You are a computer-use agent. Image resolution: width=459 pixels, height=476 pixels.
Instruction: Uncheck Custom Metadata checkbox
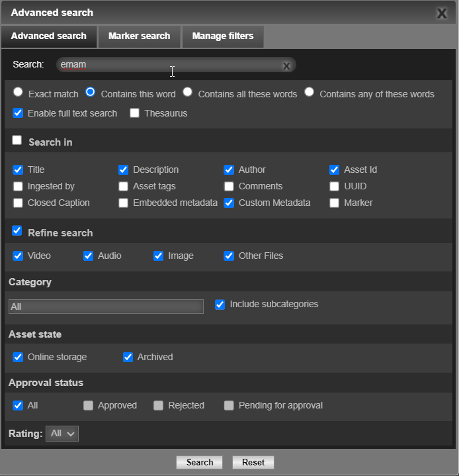pyautogui.click(x=229, y=203)
